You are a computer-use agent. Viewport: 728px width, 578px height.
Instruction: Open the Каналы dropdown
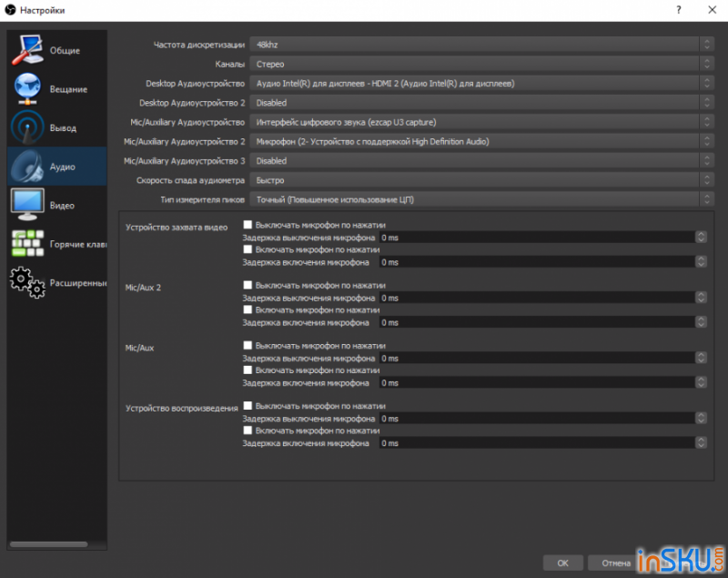pyautogui.click(x=481, y=64)
